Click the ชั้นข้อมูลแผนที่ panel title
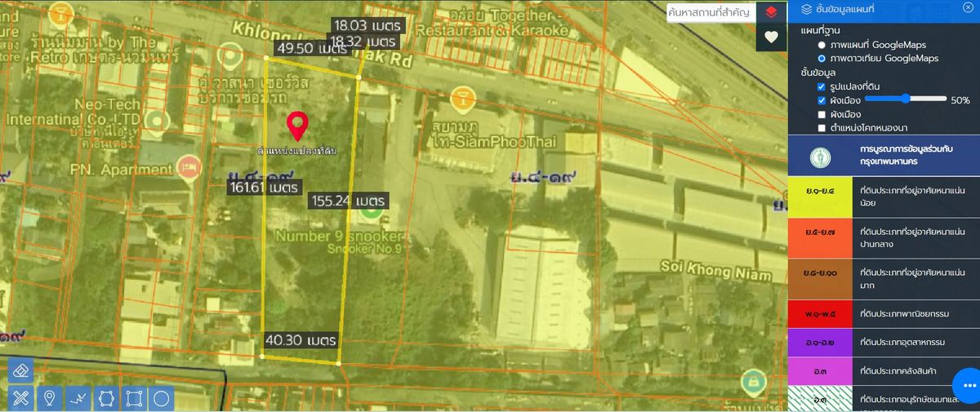Screen dimensions: 980x412 [x=845, y=8]
